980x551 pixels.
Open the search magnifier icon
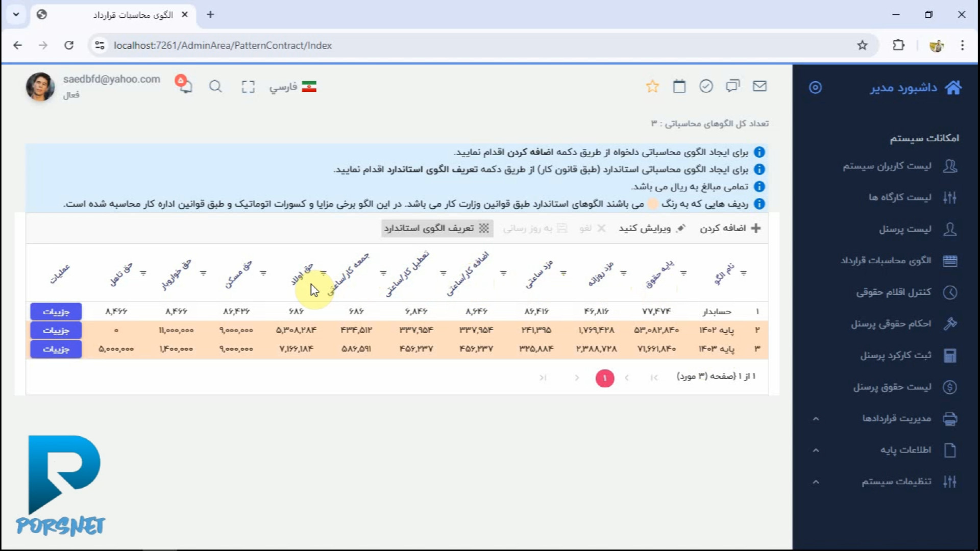click(215, 86)
